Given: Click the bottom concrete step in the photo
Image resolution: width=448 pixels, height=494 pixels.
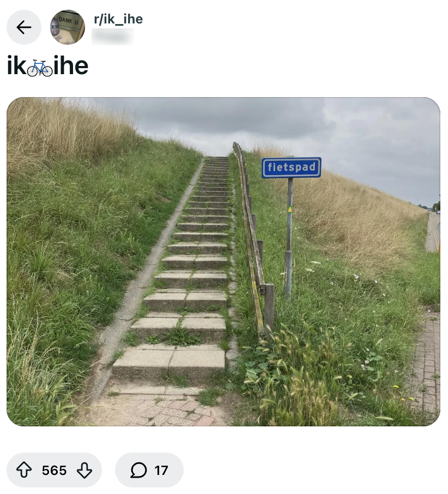Looking at the screenshot, I should point(169,362).
